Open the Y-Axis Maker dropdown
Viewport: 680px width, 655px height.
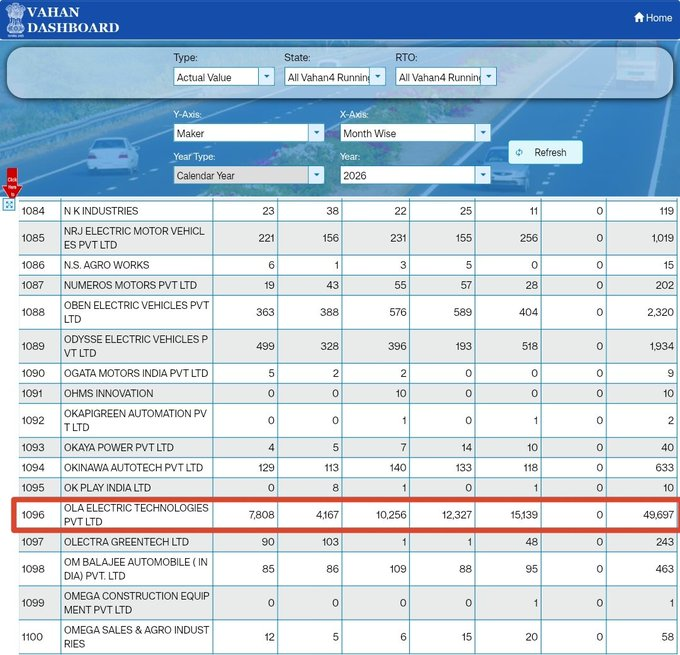pos(248,133)
